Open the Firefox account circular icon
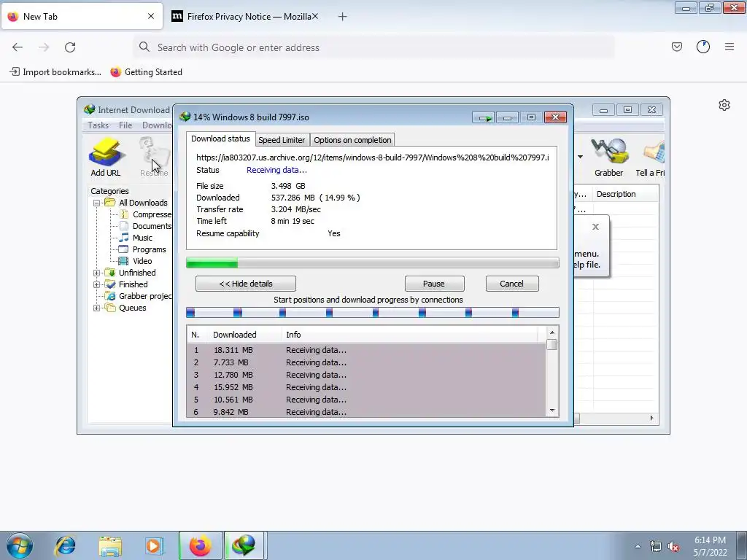This screenshot has height=560, width=747. (703, 47)
